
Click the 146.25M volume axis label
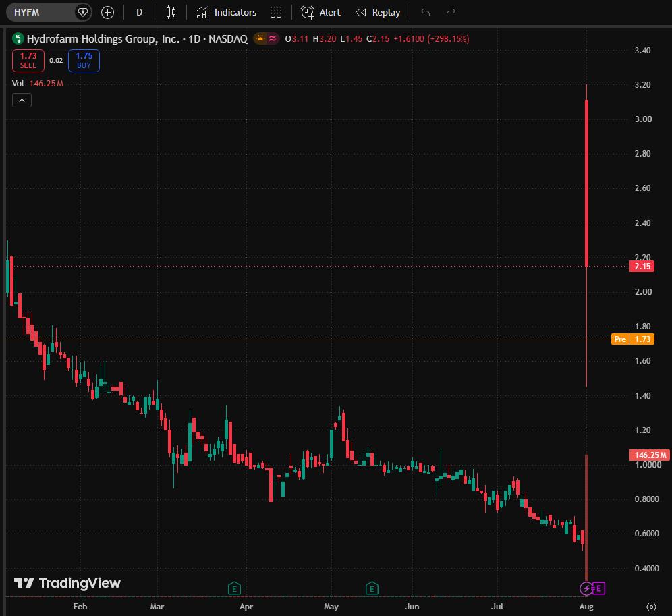click(x=650, y=455)
